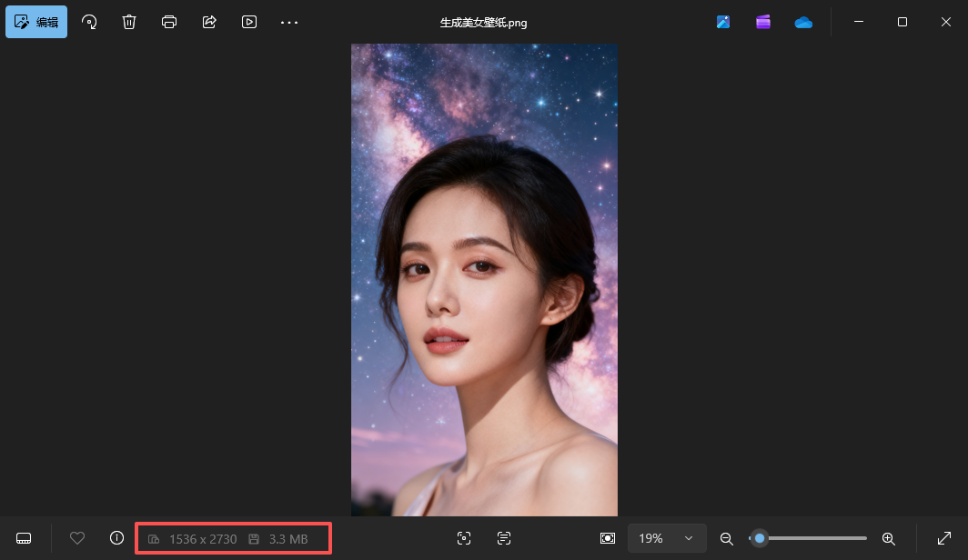
Task: Rotate the image
Action: pyautogui.click(x=88, y=22)
